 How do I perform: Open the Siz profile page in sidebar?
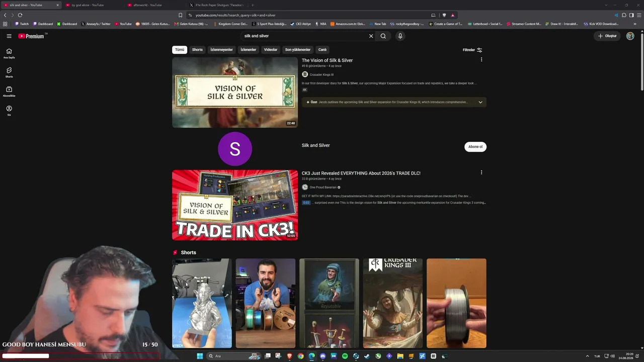pyautogui.click(x=9, y=111)
